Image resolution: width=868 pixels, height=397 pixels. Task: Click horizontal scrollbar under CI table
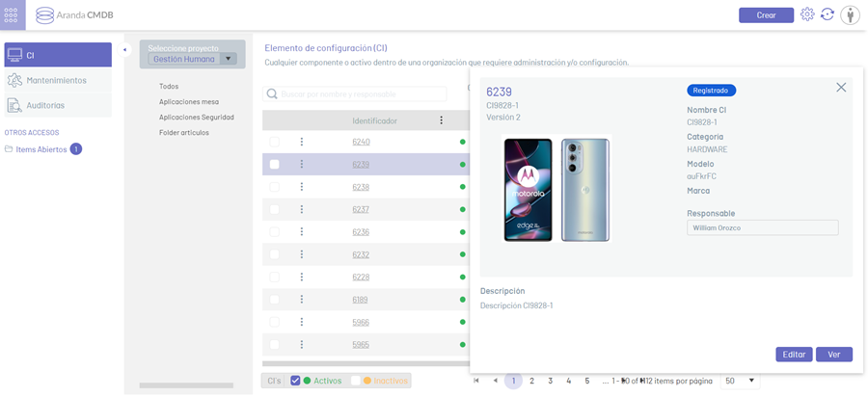pos(366,364)
